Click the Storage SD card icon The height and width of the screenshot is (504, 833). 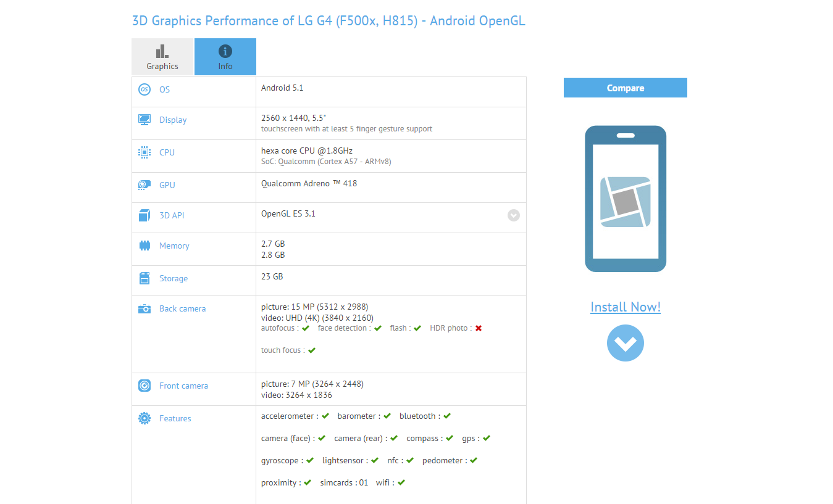click(144, 278)
